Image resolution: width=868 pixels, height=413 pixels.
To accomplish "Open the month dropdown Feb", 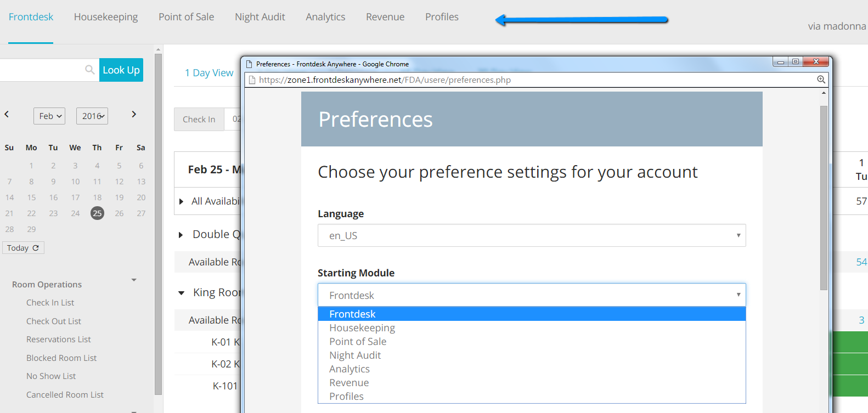I will pos(49,116).
